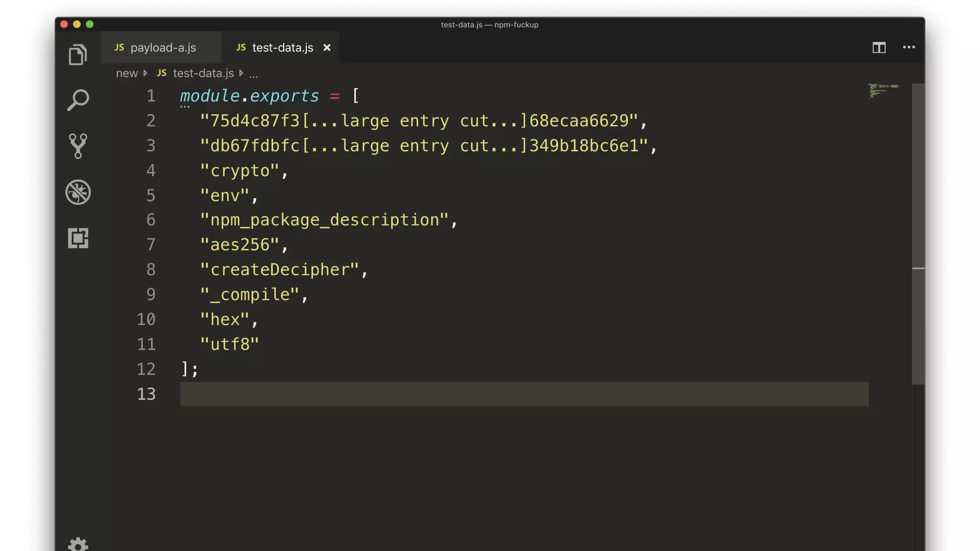The width and height of the screenshot is (980, 551).
Task: Switch to the payload-a.js tab
Action: tap(162, 48)
